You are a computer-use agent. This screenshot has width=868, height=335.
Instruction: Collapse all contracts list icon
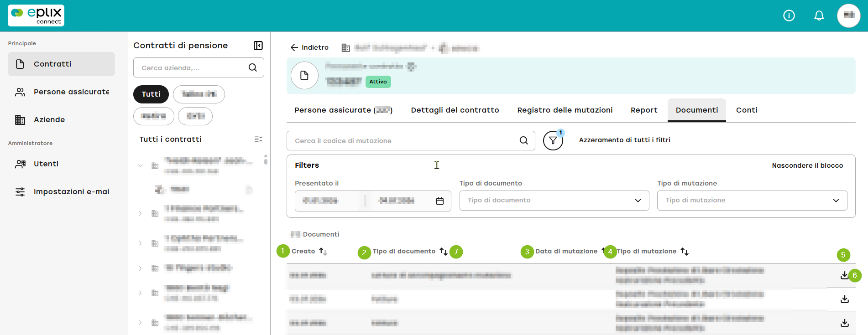pyautogui.click(x=258, y=139)
